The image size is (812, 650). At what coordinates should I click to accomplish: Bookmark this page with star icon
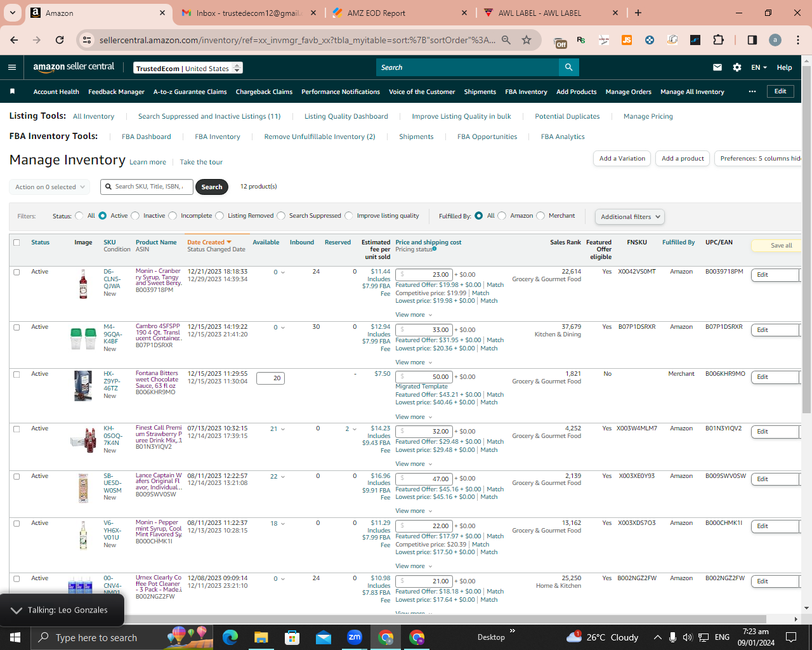click(527, 40)
